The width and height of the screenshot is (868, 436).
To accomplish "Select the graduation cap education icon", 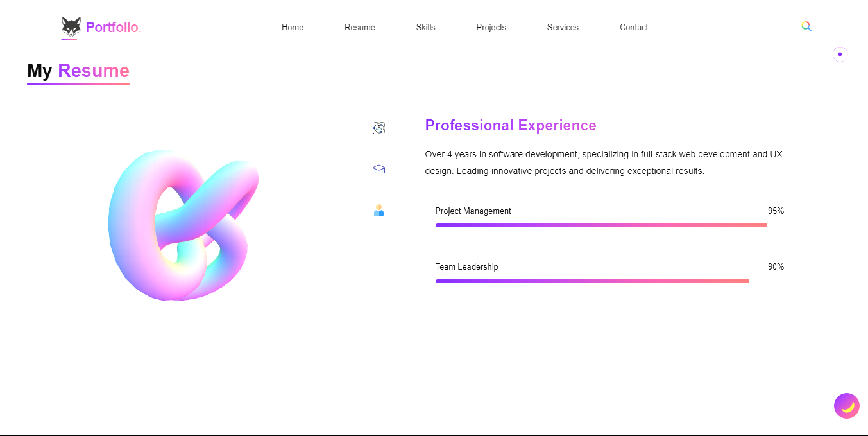I will 379,169.
